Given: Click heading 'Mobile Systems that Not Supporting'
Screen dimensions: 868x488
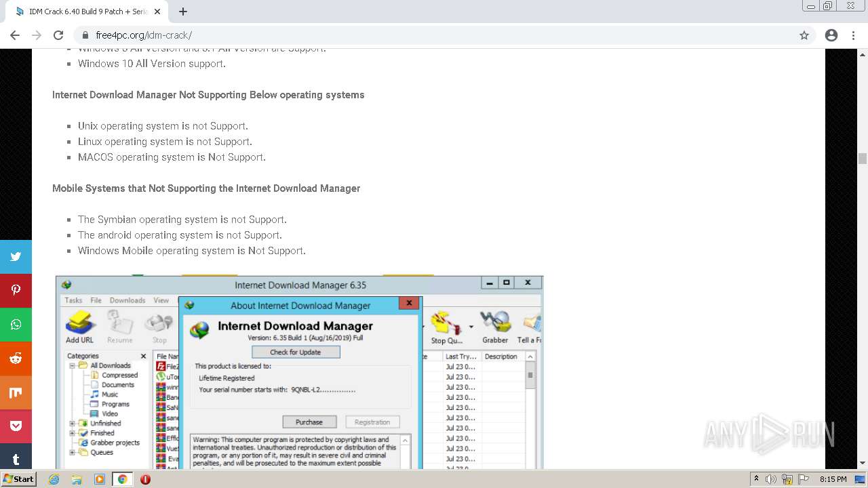Looking at the screenshot, I should pos(206,188).
